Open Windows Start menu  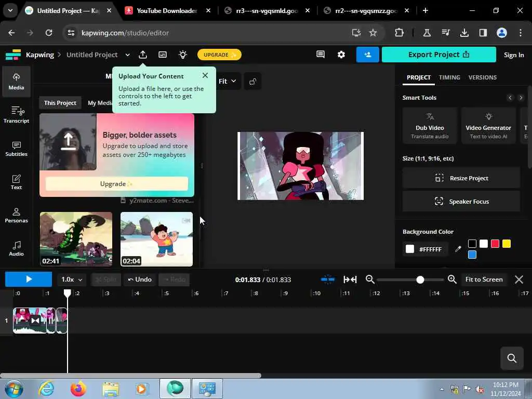(x=14, y=389)
